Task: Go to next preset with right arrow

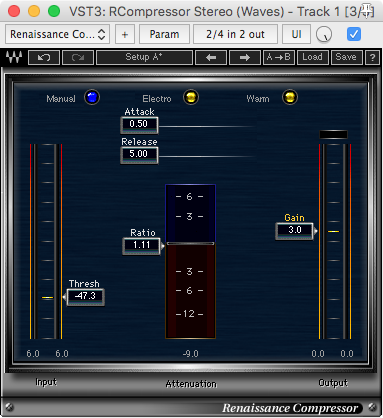Action: tap(245, 58)
